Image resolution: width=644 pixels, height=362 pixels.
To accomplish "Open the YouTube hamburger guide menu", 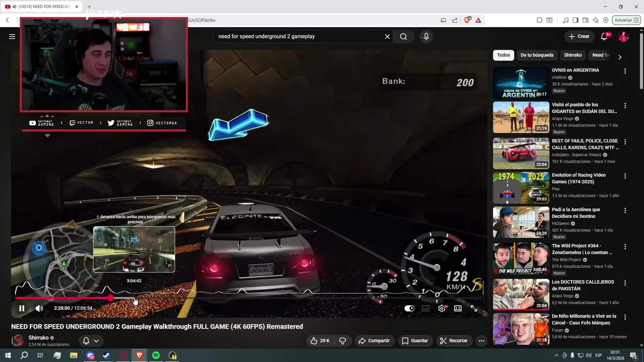I will [x=12, y=36].
